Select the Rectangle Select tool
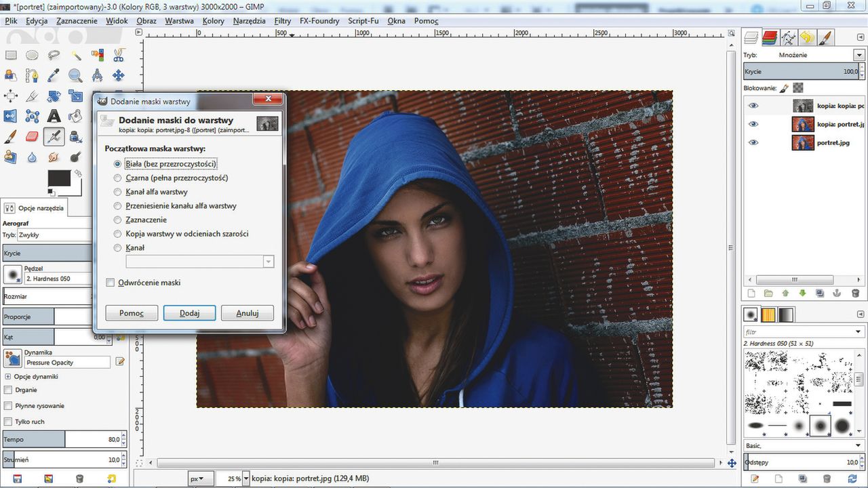The width and height of the screenshot is (868, 488). click(x=10, y=55)
